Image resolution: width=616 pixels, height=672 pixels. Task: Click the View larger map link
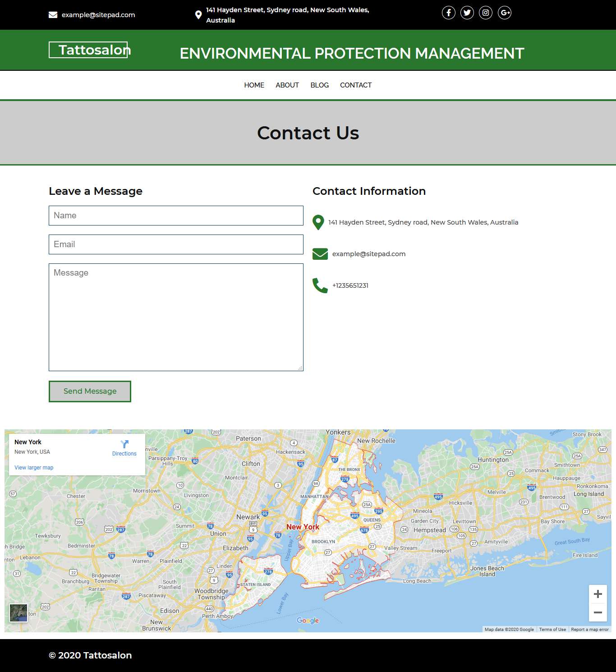pos(34,468)
